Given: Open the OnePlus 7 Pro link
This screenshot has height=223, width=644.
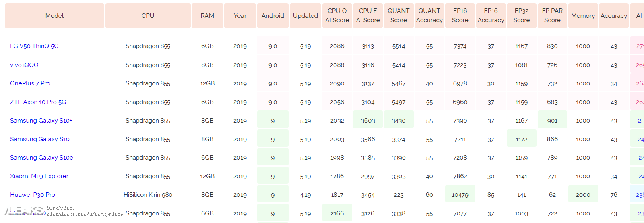Looking at the screenshot, I should click(x=30, y=83).
